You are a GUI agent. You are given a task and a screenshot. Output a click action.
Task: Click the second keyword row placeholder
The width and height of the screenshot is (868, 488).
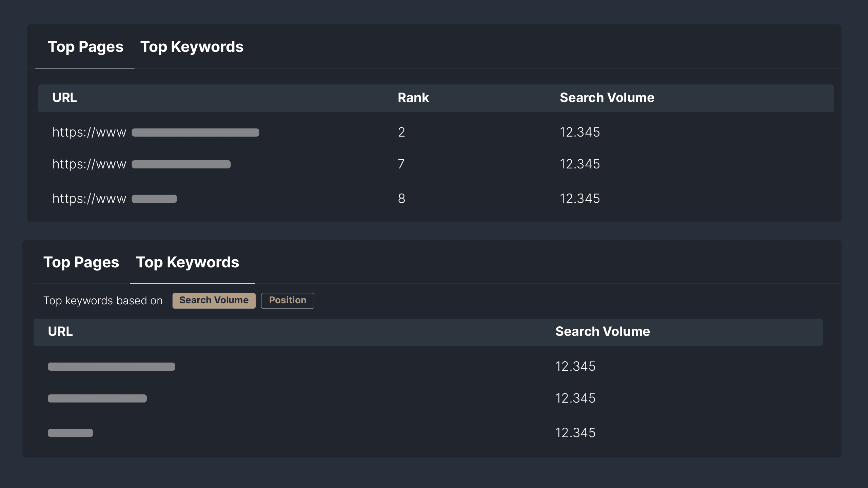(97, 399)
